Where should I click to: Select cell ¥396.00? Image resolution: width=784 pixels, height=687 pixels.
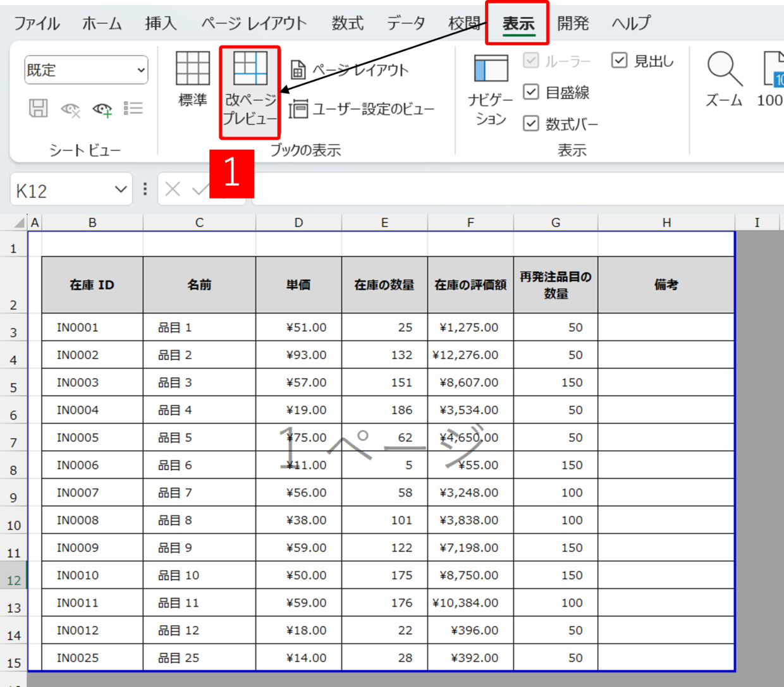coord(470,630)
